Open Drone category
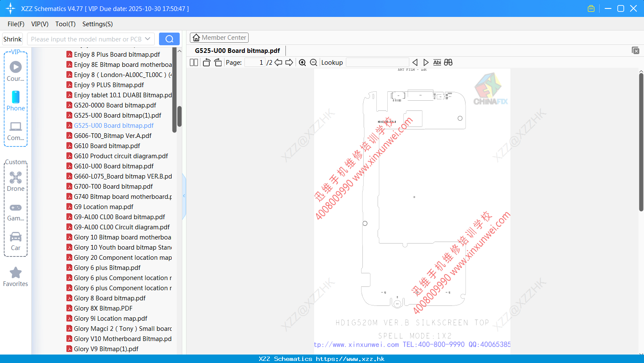The height and width of the screenshot is (363, 644). click(16, 181)
